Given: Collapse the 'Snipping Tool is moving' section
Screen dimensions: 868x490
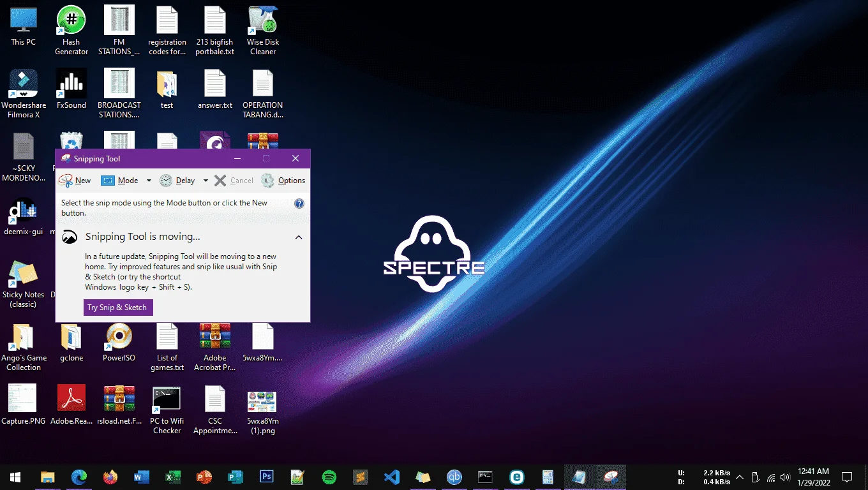Looking at the screenshot, I should 298,237.
